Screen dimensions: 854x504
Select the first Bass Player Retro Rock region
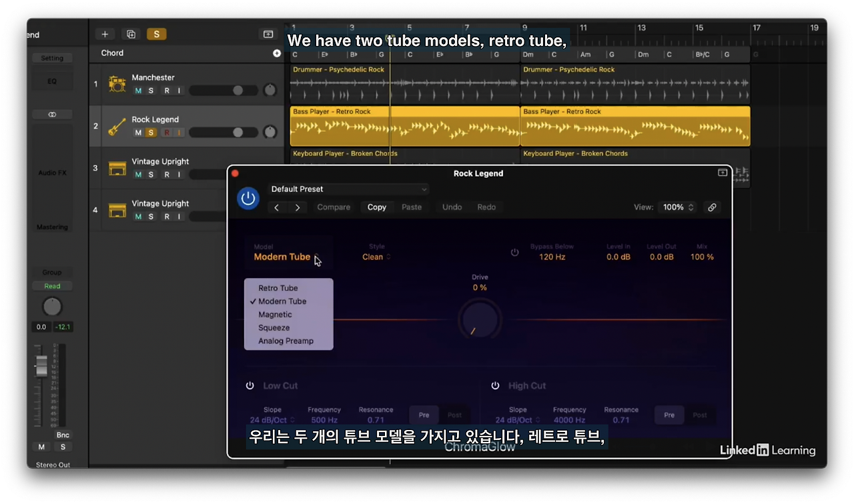pyautogui.click(x=404, y=126)
